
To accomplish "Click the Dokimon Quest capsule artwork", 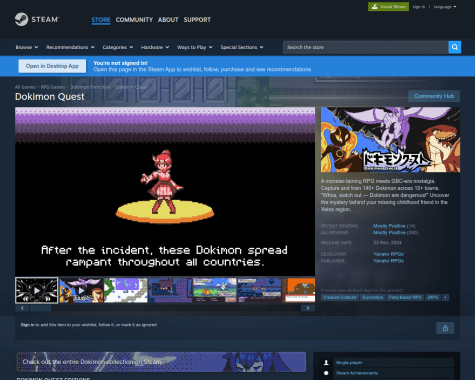I will coord(390,140).
